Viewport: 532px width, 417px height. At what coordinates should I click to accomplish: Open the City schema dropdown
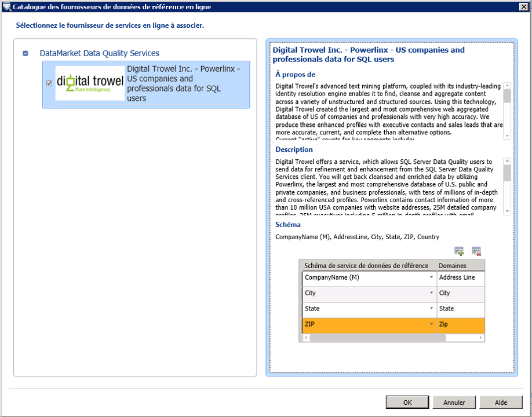431,293
